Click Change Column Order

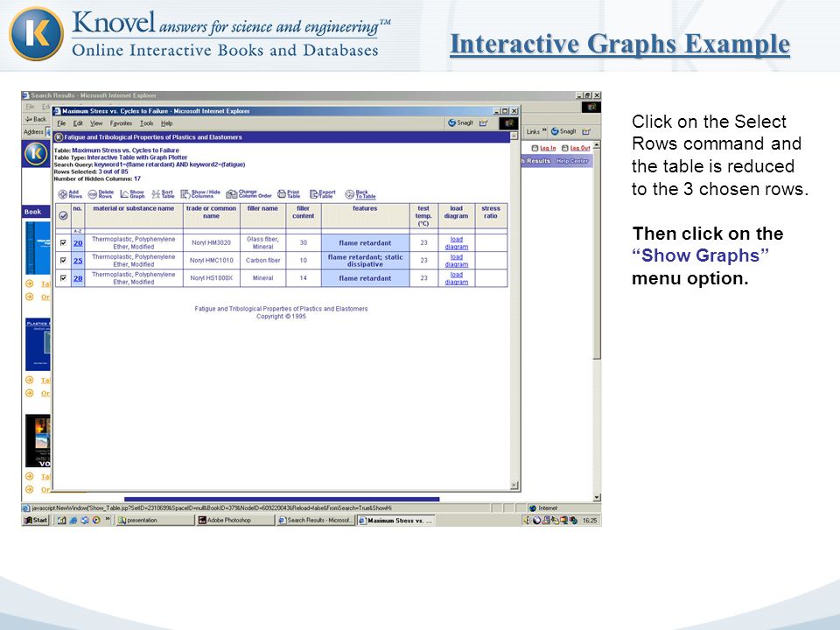(248, 194)
